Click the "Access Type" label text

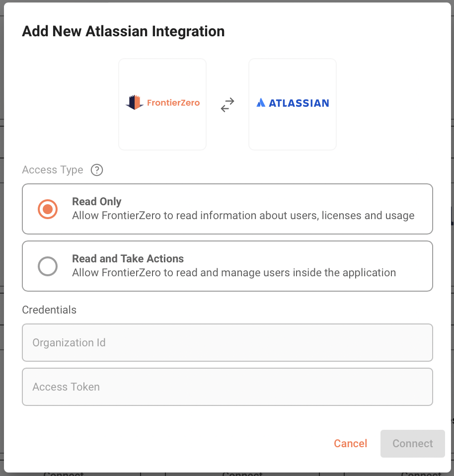(x=53, y=170)
